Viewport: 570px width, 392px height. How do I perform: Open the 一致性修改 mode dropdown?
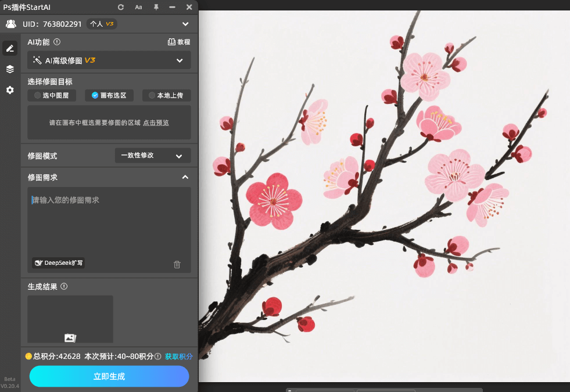coord(152,156)
